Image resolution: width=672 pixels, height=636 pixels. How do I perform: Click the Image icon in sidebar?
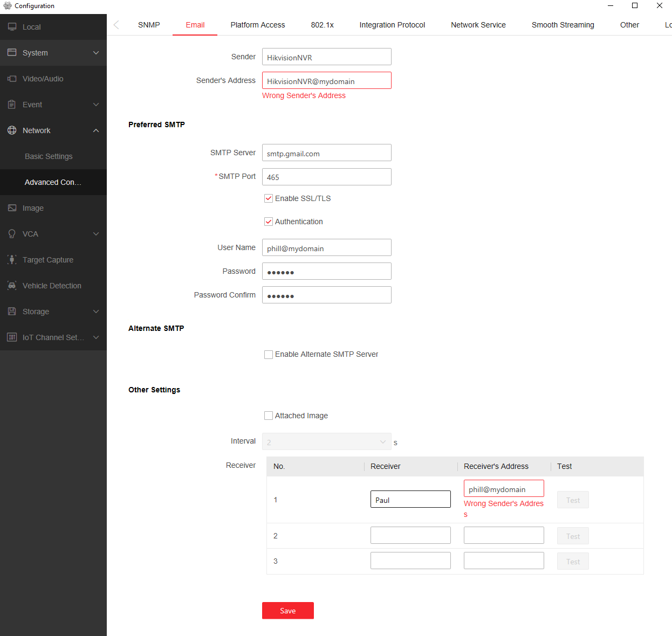coord(12,208)
